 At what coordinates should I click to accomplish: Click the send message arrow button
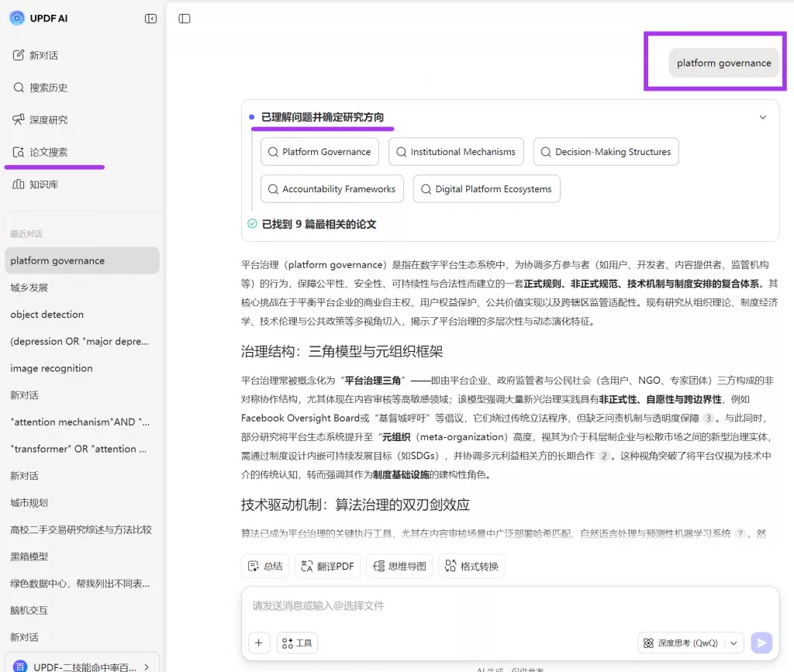tap(761, 643)
